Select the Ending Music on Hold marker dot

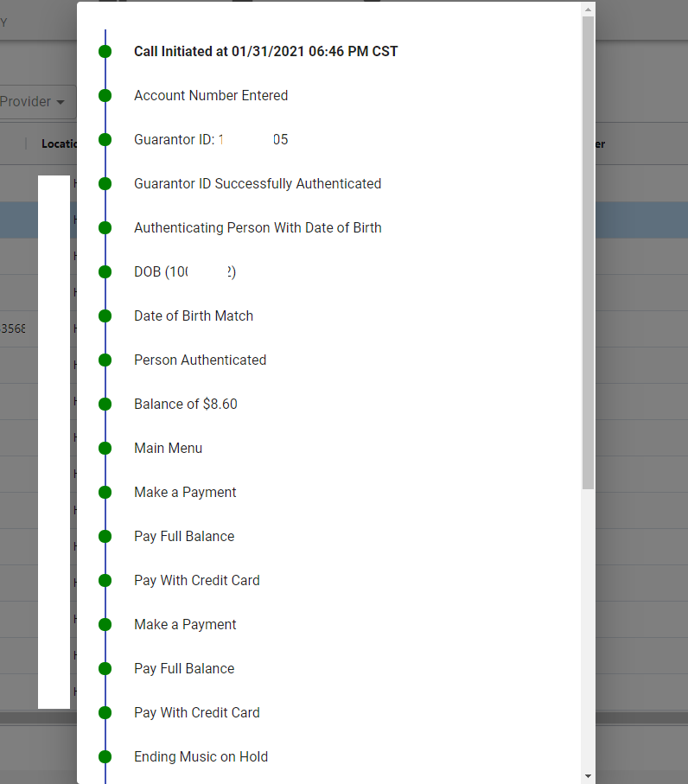pyautogui.click(x=105, y=757)
